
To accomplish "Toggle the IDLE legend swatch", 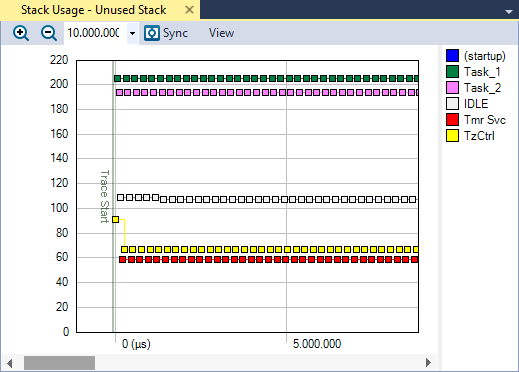I will coord(452,104).
